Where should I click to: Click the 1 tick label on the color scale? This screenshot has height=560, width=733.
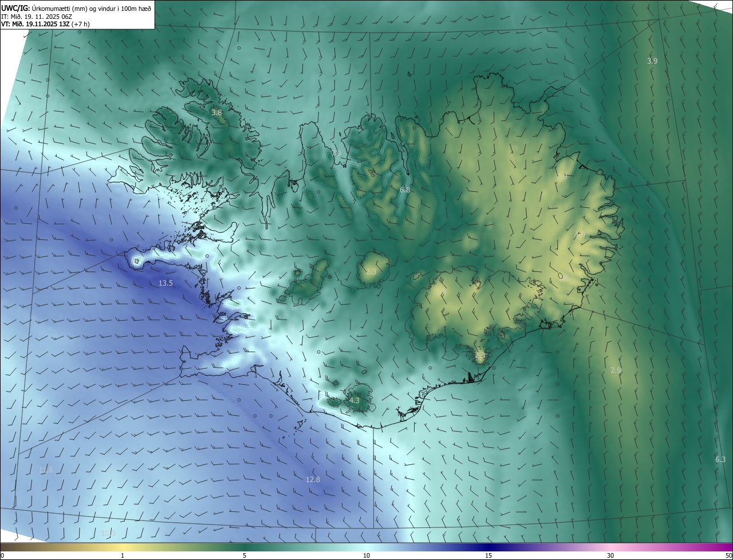(x=123, y=555)
